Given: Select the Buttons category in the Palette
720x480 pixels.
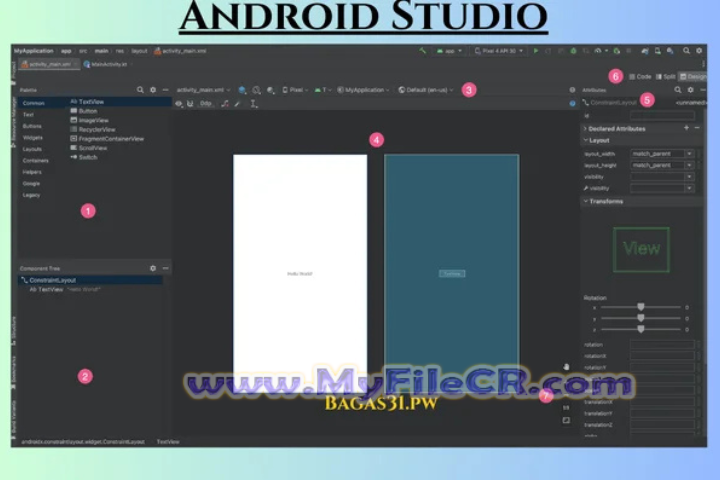Looking at the screenshot, I should [32, 126].
